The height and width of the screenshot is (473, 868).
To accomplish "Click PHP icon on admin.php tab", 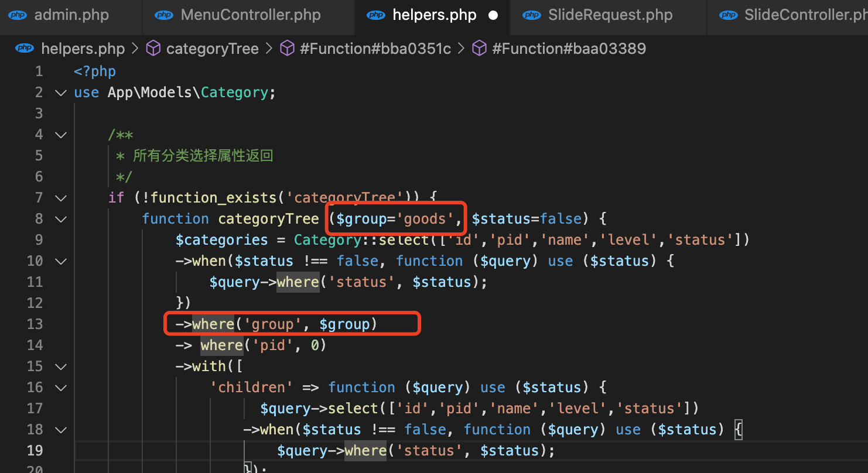I will click(18, 15).
